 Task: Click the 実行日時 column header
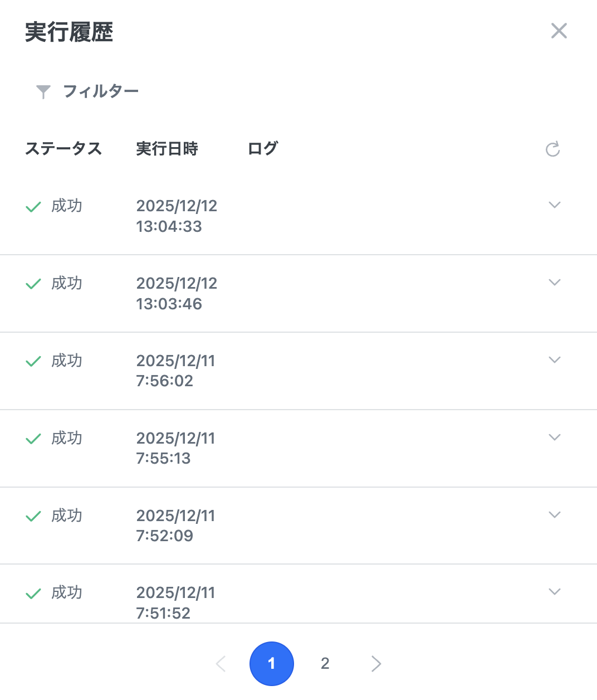pyautogui.click(x=167, y=149)
